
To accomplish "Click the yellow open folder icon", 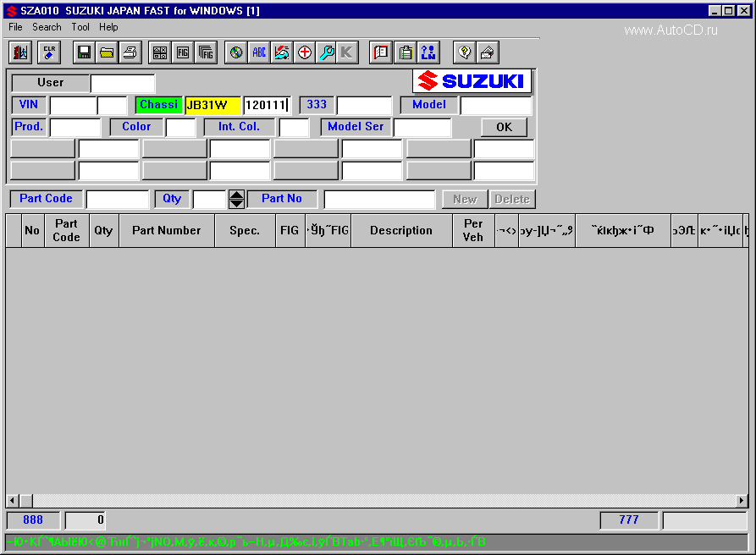I will (x=107, y=52).
